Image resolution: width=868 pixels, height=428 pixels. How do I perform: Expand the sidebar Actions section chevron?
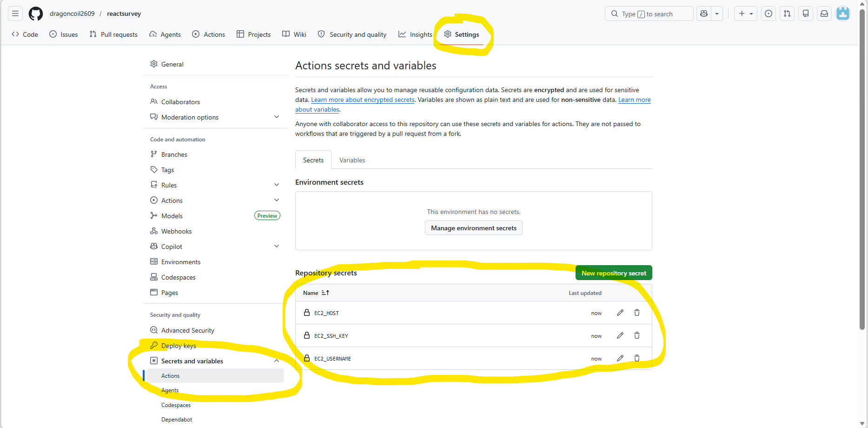point(277,201)
